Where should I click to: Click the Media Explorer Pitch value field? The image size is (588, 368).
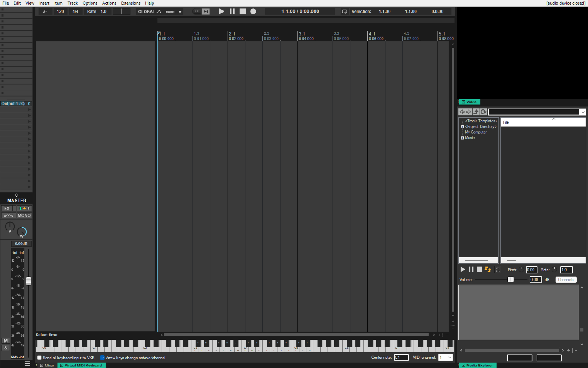[x=531, y=270]
